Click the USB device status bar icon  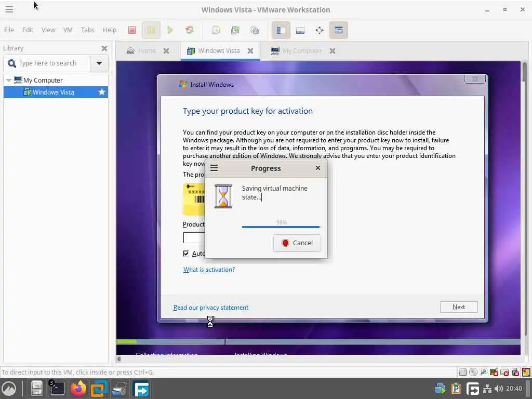coord(515,372)
